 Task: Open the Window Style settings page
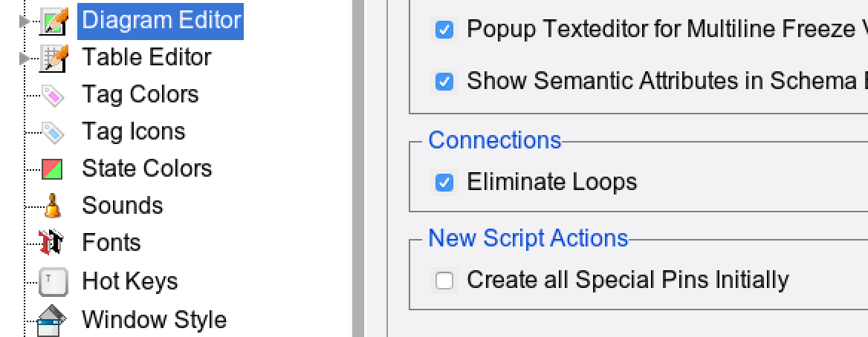(154, 320)
